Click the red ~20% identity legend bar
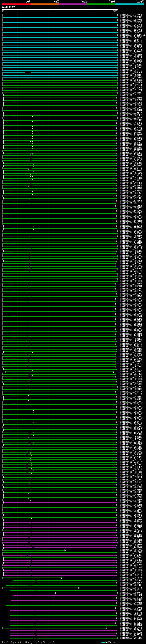The image size is (146, 644). pyautogui.click(x=16, y=4)
